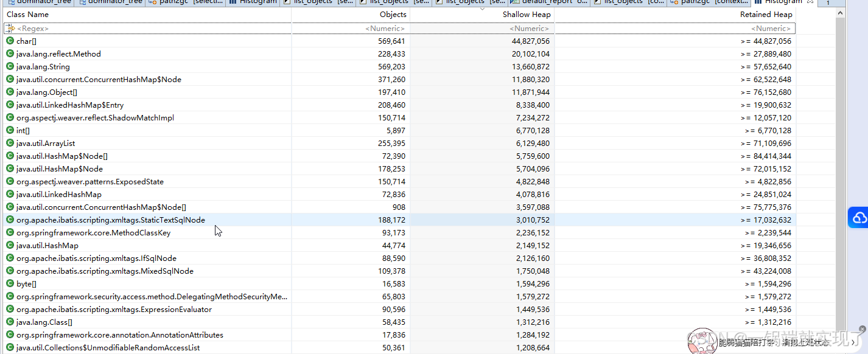Viewport: 868px width, 354px height.
Task: Click the green class icon beside char[]
Action: click(x=10, y=41)
